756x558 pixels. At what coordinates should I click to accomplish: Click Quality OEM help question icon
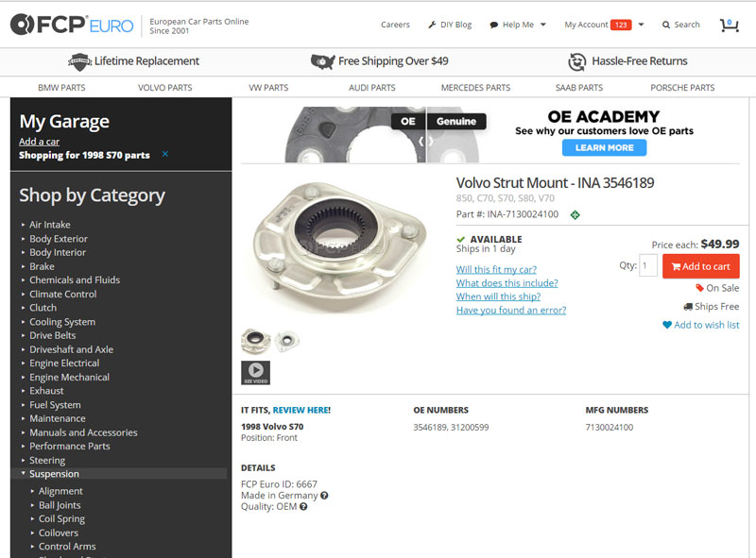(x=303, y=507)
